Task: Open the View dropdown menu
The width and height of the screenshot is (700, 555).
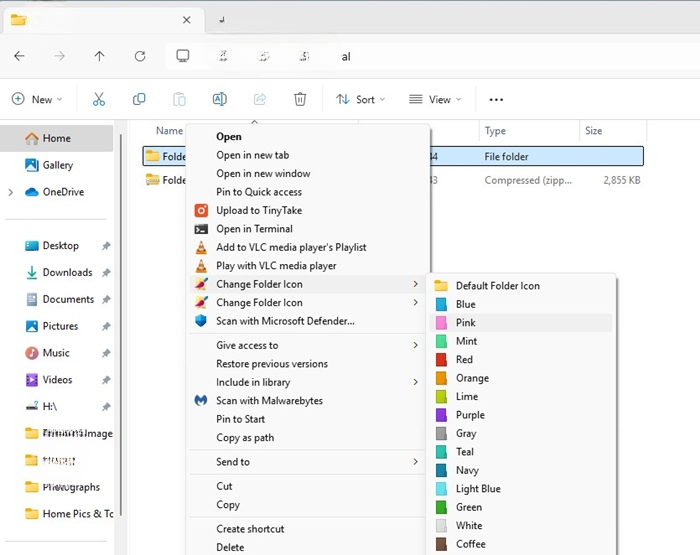Action: [435, 99]
